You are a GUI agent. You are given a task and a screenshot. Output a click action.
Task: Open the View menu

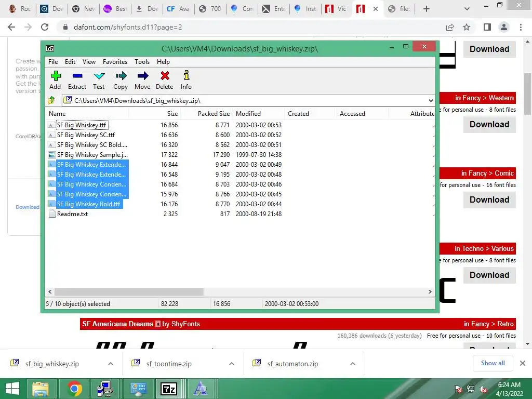[x=89, y=62]
